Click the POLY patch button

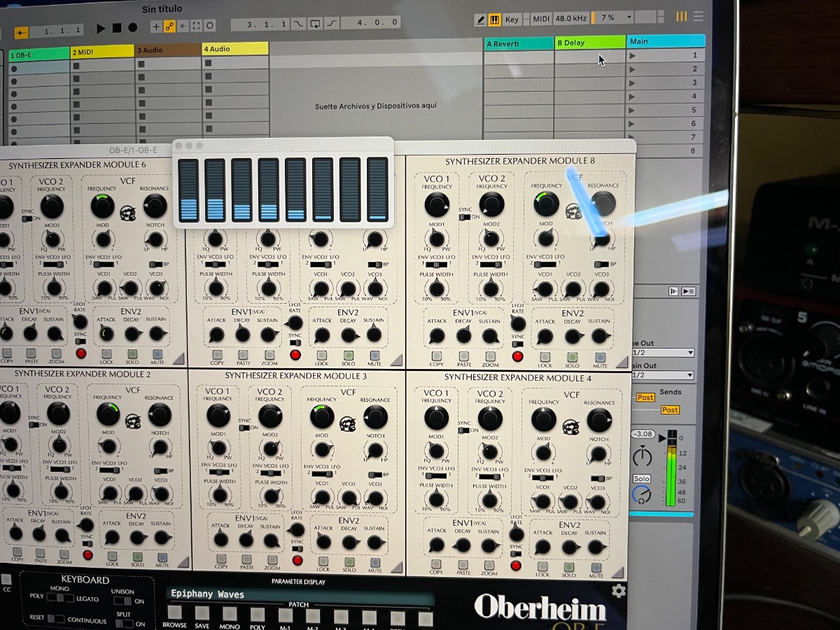coord(258,615)
